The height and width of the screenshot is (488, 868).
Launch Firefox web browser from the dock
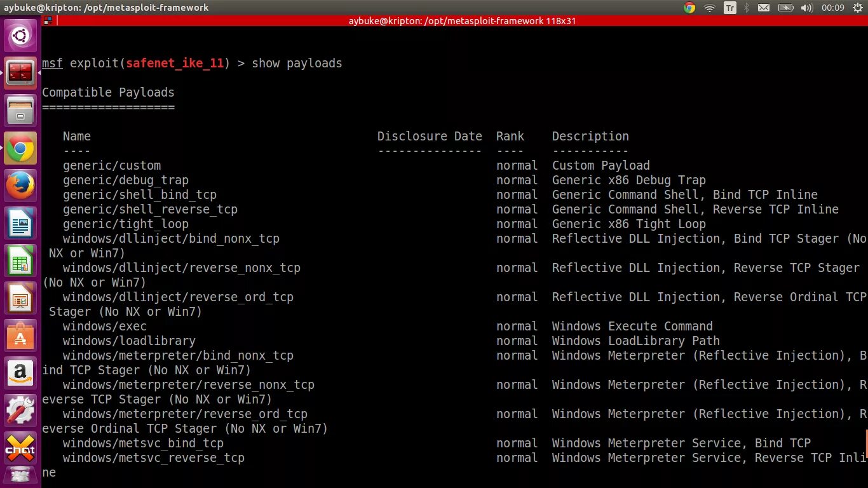point(20,186)
